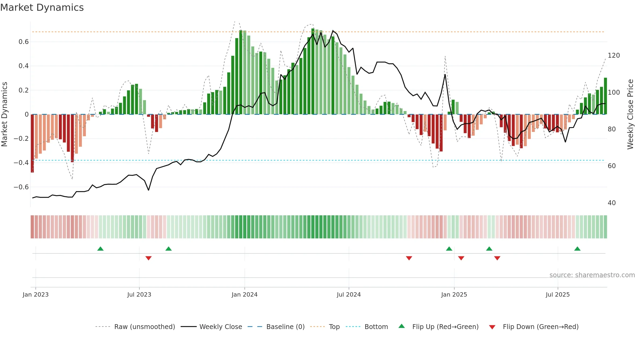
Task: Click the Jan 2023 axis label
Action: 36,294
